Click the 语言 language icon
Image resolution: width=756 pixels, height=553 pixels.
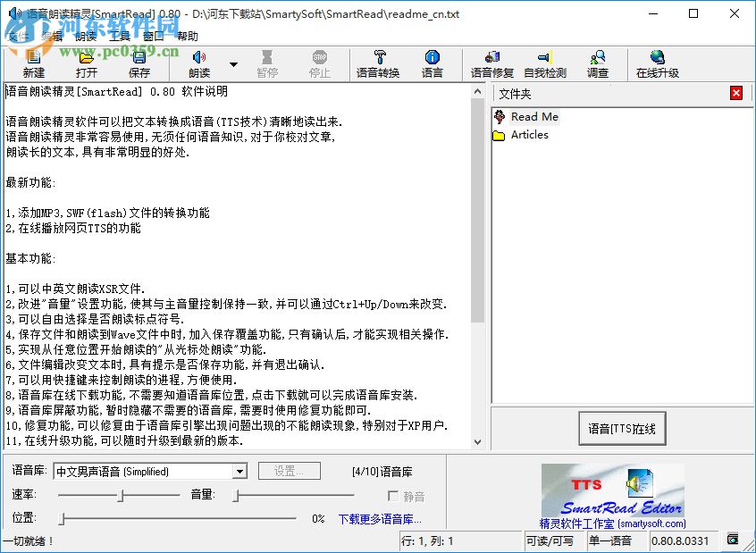click(x=433, y=64)
